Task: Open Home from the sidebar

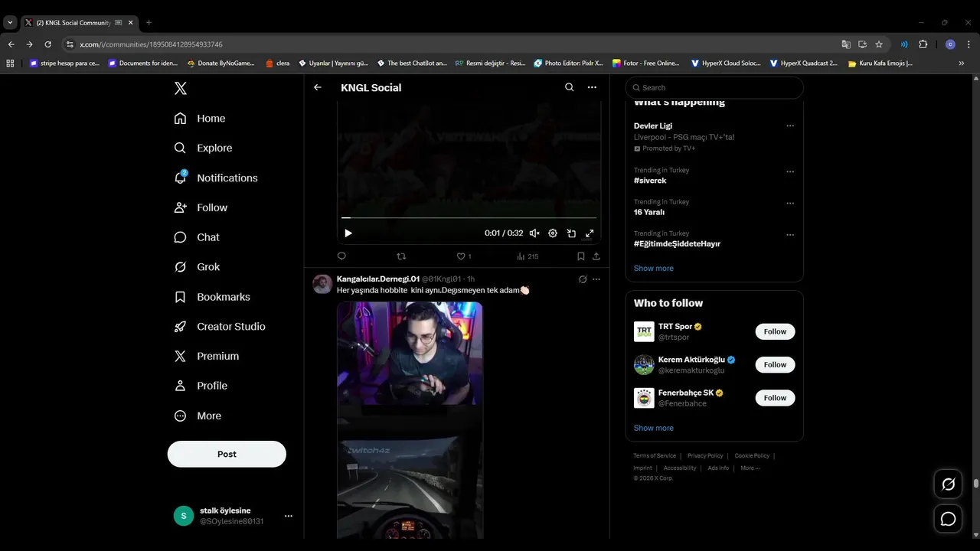Action: click(x=200, y=119)
